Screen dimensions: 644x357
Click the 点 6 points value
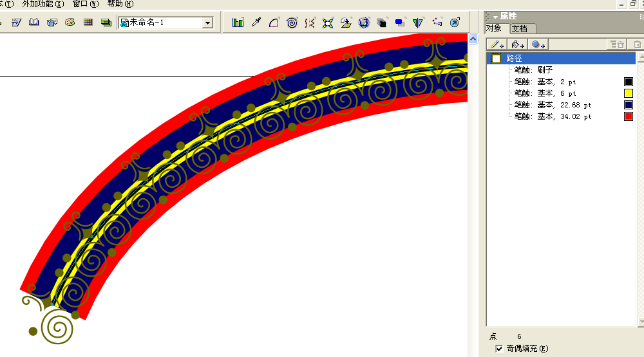point(519,336)
